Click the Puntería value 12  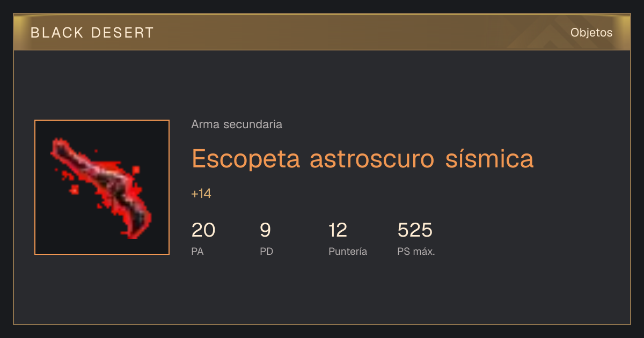[x=338, y=230]
